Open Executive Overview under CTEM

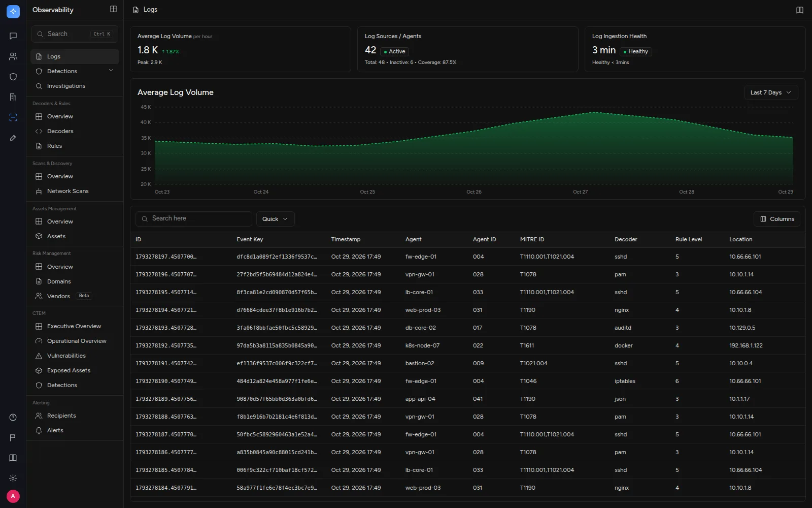pos(75,326)
